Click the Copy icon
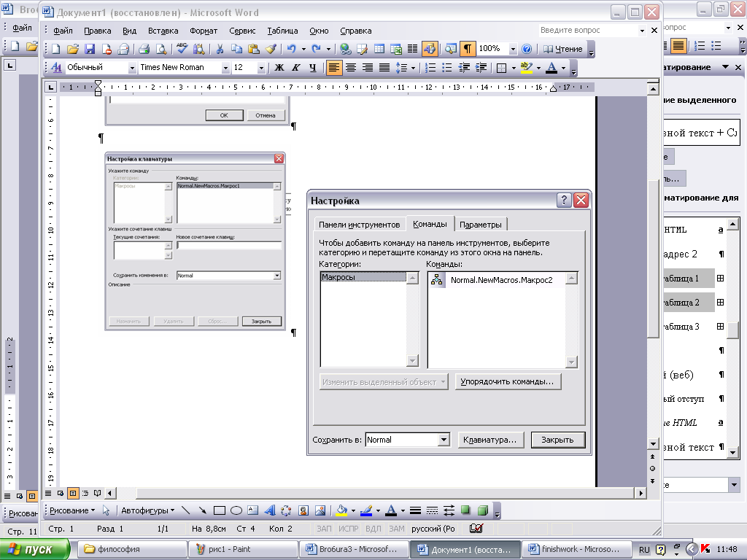This screenshot has height=560, width=747. point(236,49)
